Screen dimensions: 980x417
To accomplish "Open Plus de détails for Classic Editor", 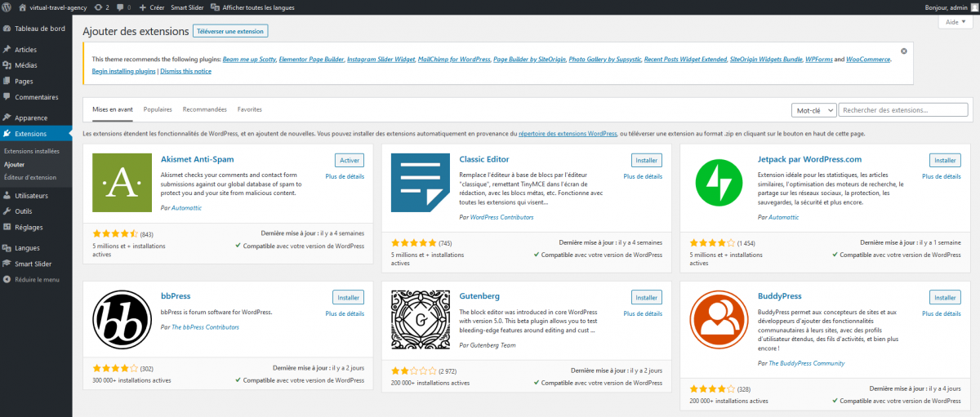I will click(x=643, y=176).
